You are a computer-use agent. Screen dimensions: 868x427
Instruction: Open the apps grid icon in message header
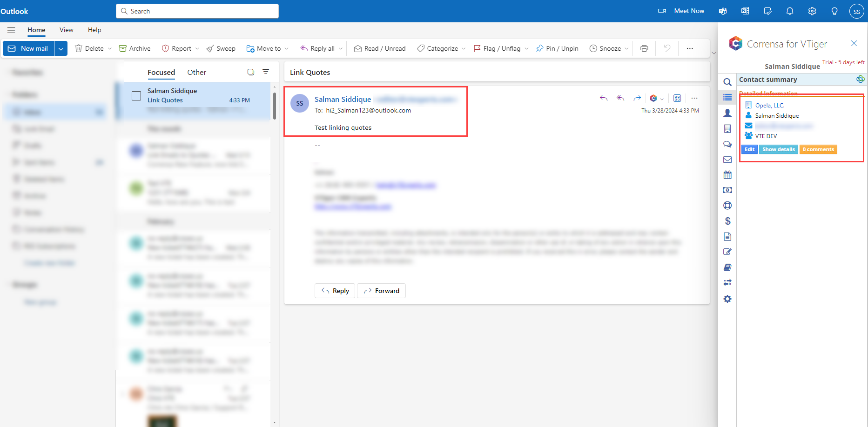tap(677, 98)
